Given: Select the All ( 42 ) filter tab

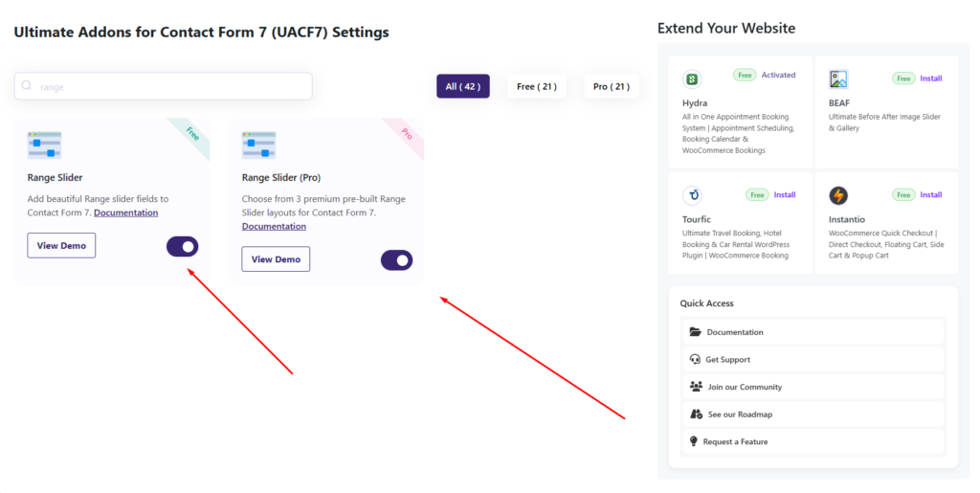Looking at the screenshot, I should pos(463,86).
